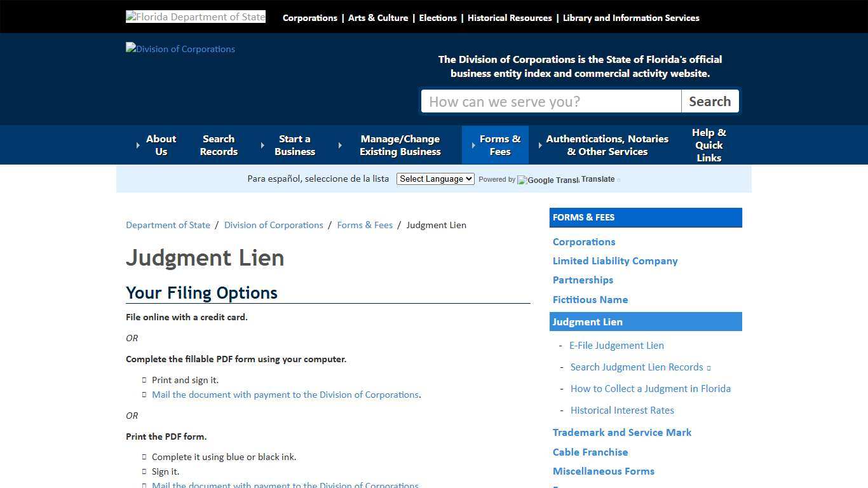Click the Google Translate logo
The image size is (868, 488).
[x=547, y=180]
